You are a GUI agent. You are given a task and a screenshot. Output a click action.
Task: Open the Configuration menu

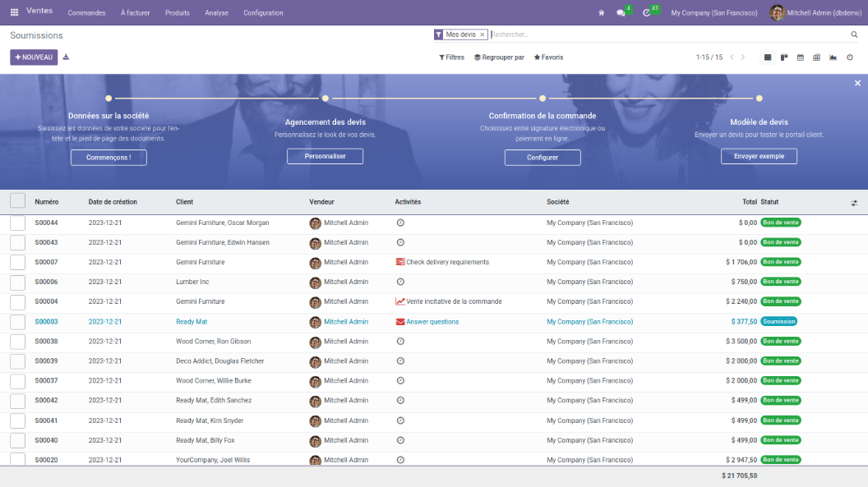click(x=263, y=13)
